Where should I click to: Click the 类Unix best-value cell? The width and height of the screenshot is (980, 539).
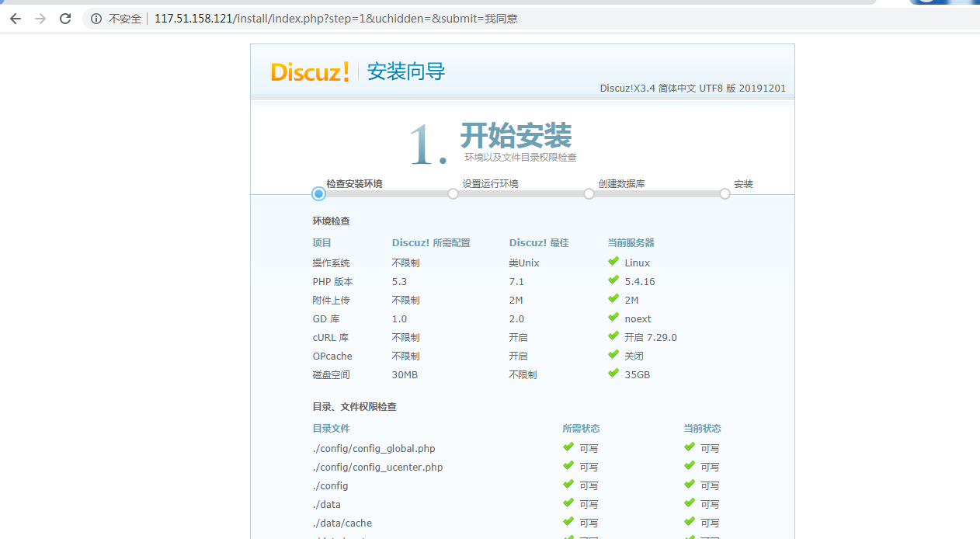tap(524, 263)
